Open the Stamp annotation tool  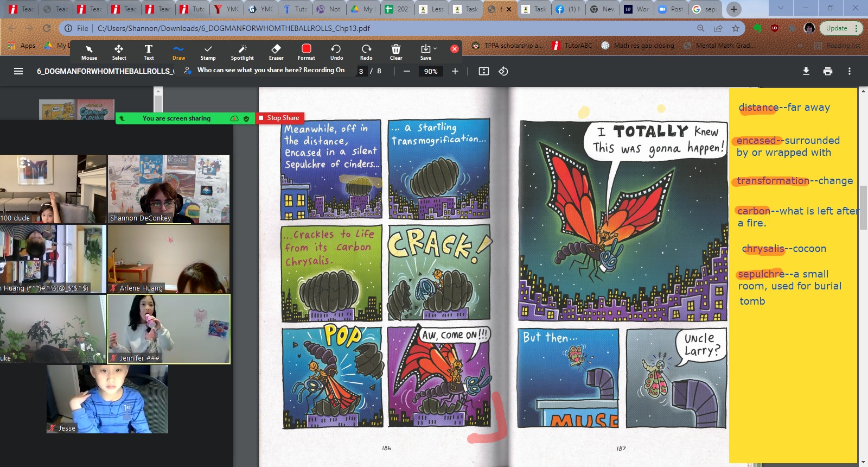(208, 52)
